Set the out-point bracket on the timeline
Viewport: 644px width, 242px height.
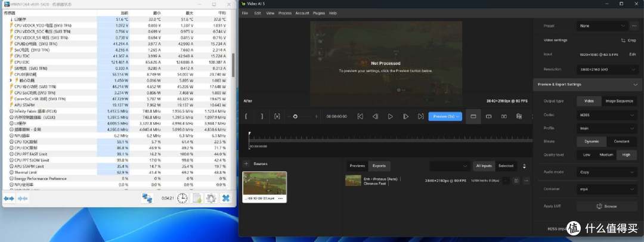point(262,117)
